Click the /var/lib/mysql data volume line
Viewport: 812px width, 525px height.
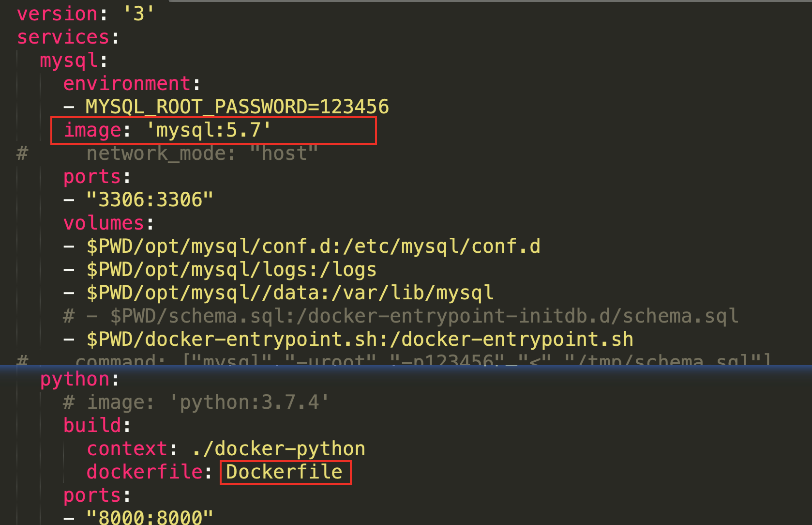pos(290,293)
